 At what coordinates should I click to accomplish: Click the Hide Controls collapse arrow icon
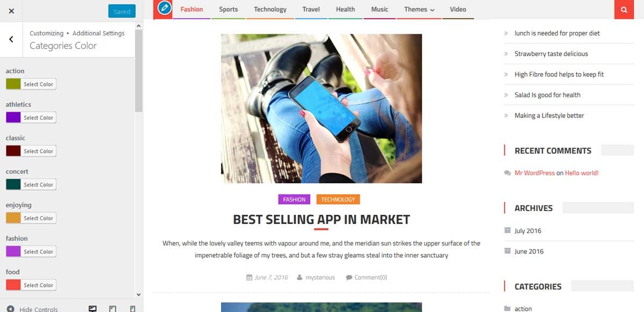coord(10,309)
